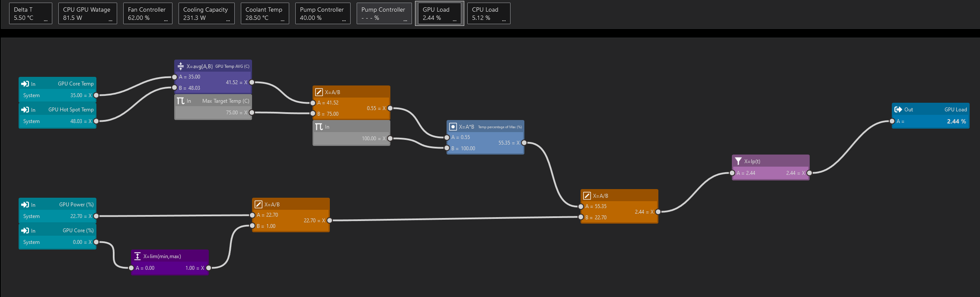Click the 100.00 value on the constant In node
The height and width of the screenshot is (297, 980).
click(x=369, y=139)
